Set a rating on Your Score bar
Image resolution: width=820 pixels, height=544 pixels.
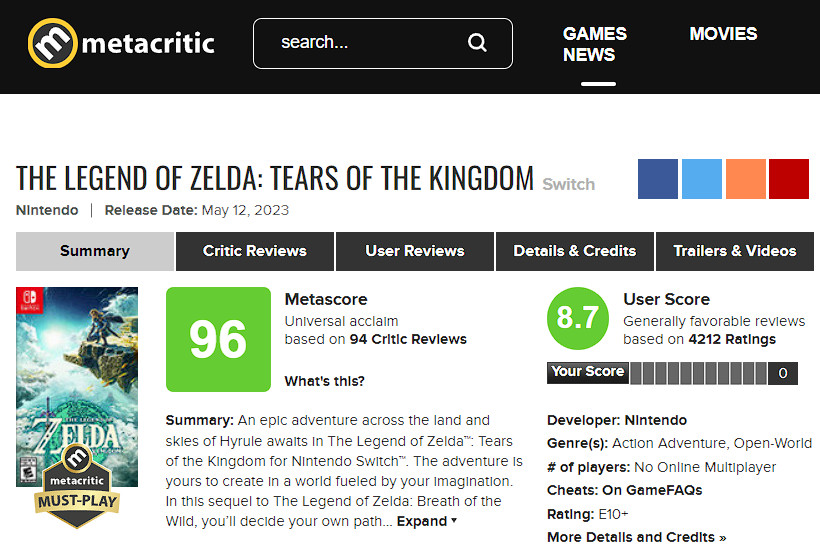[699, 373]
